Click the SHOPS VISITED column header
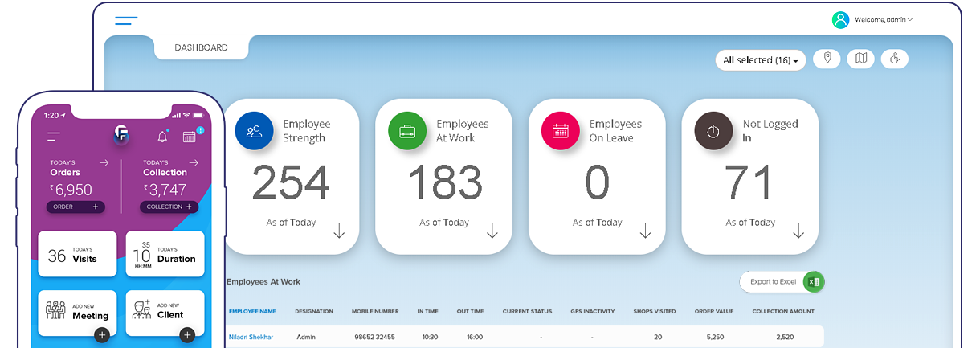Image resolution: width=980 pixels, height=348 pixels. [654, 311]
